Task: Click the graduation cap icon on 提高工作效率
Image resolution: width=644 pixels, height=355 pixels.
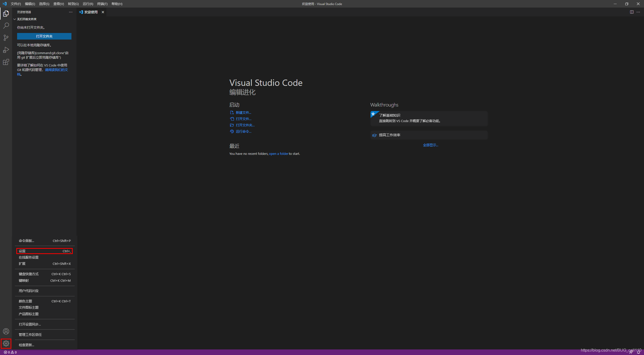Action: point(374,135)
